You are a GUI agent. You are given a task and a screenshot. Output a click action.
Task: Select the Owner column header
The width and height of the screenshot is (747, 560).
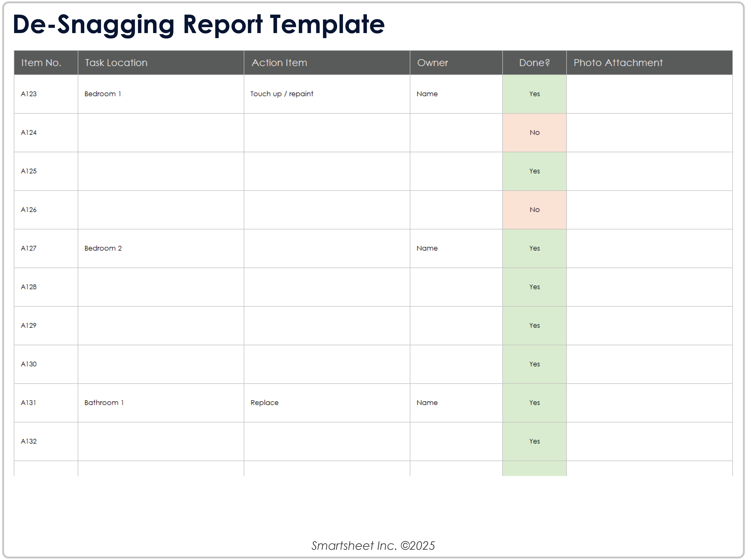433,62
